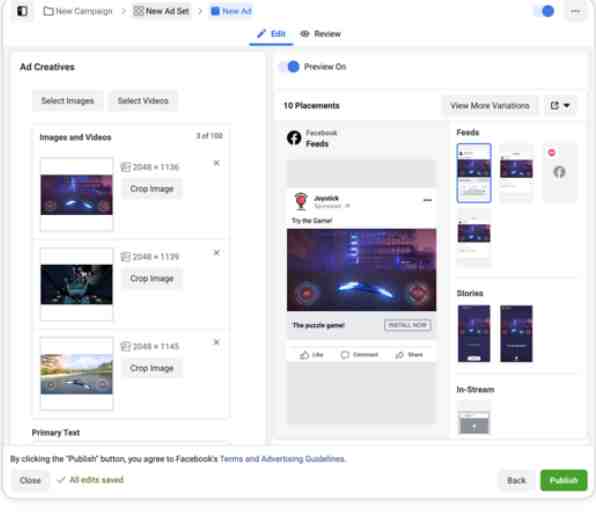Click the Close button

coord(30,480)
